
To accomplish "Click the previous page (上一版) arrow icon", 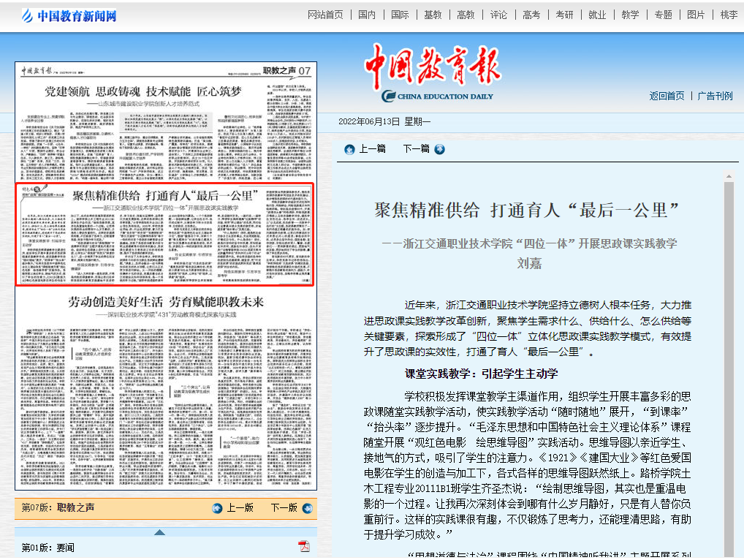I will click(217, 508).
